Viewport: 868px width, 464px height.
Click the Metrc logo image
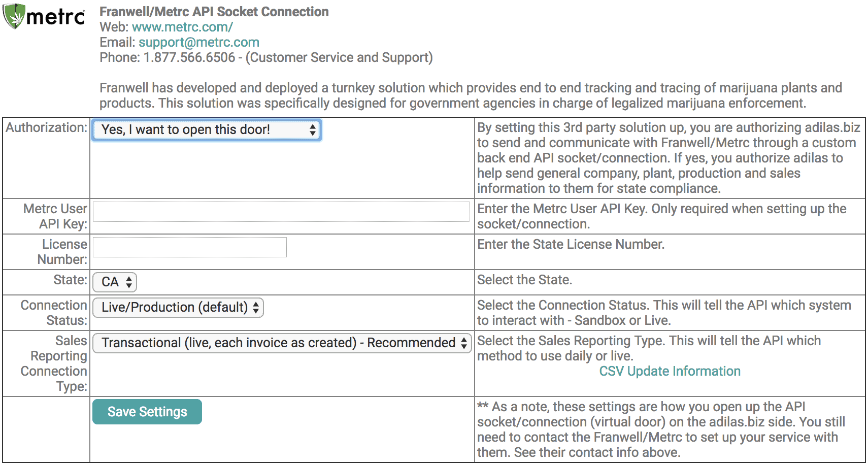click(44, 16)
